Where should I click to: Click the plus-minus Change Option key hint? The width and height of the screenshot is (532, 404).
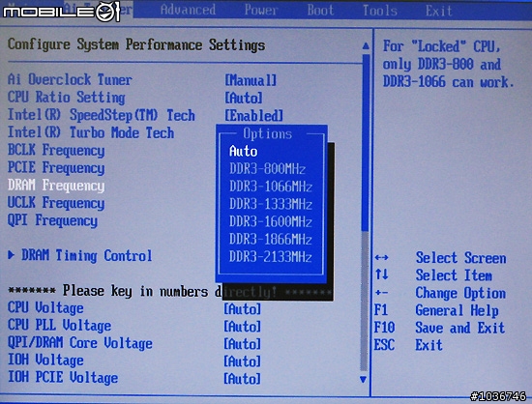pos(382,293)
